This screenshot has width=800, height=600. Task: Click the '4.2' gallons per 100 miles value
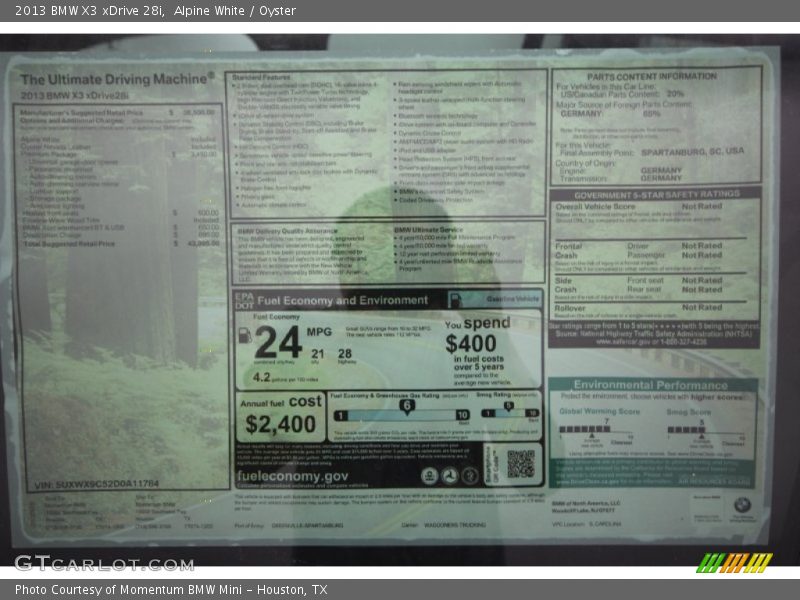[261, 377]
